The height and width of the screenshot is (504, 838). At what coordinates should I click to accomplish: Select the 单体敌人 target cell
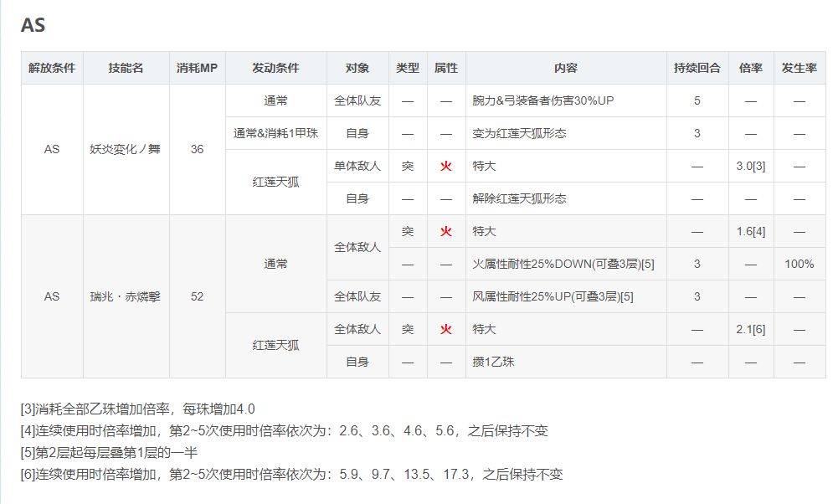357,166
